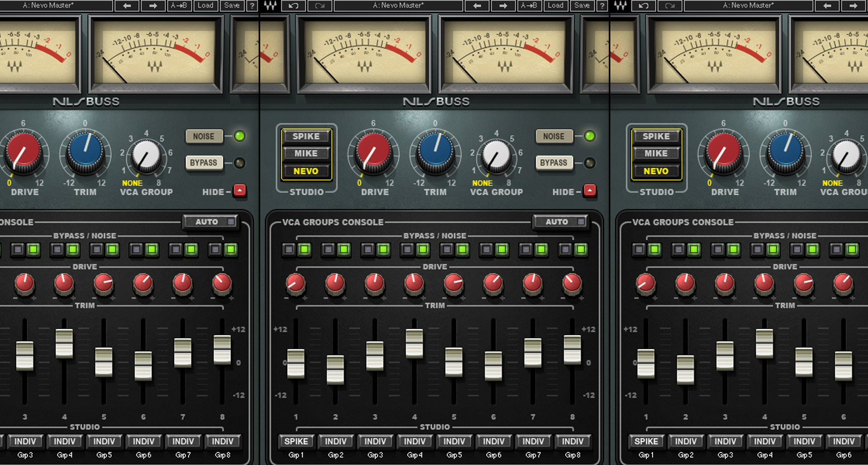Image resolution: width=868 pixels, height=465 pixels.
Task: Open Load menu in middle plugin toolbar
Action: coord(556,6)
